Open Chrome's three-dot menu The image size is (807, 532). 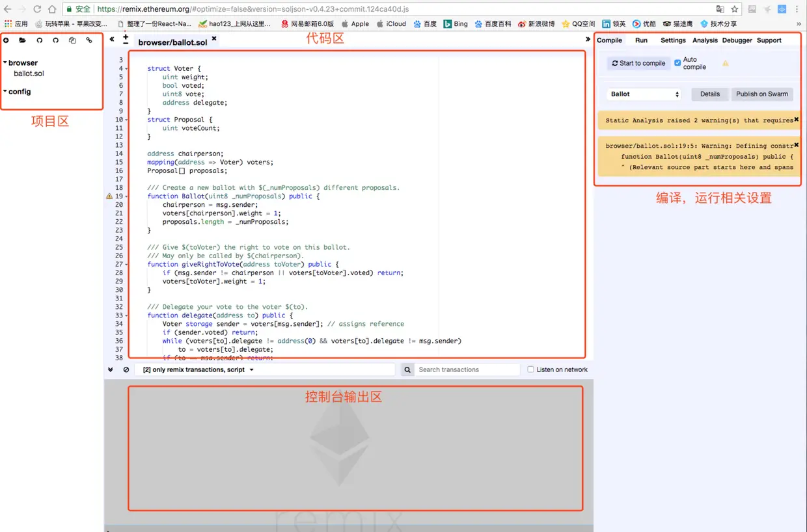pyautogui.click(x=798, y=9)
